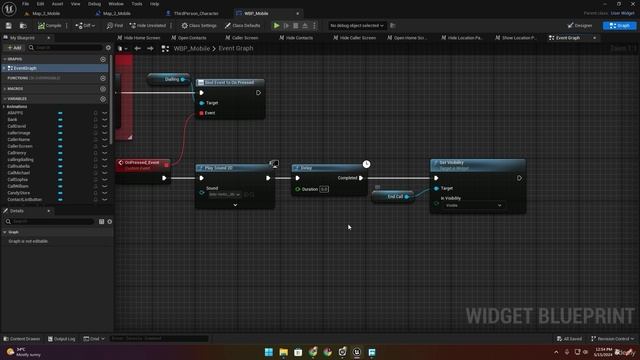Open the Asset menu
The image size is (640, 360).
pos(57,4)
